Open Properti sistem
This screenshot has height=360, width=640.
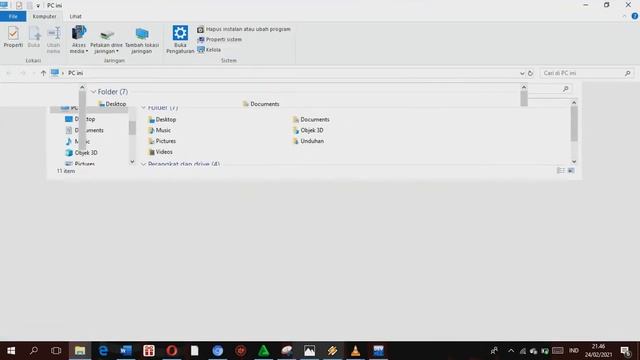coord(220,40)
